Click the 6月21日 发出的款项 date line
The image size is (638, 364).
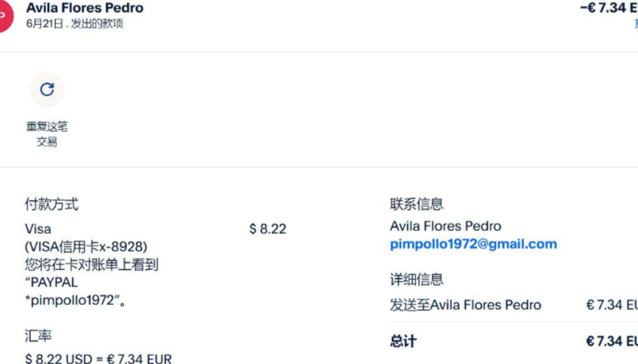(74, 24)
